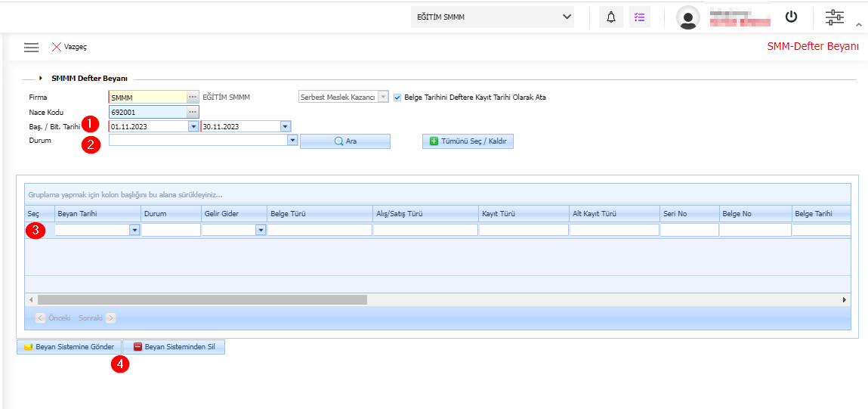
Task: Click the grid scrollbar left arrow
Action: (x=32, y=299)
